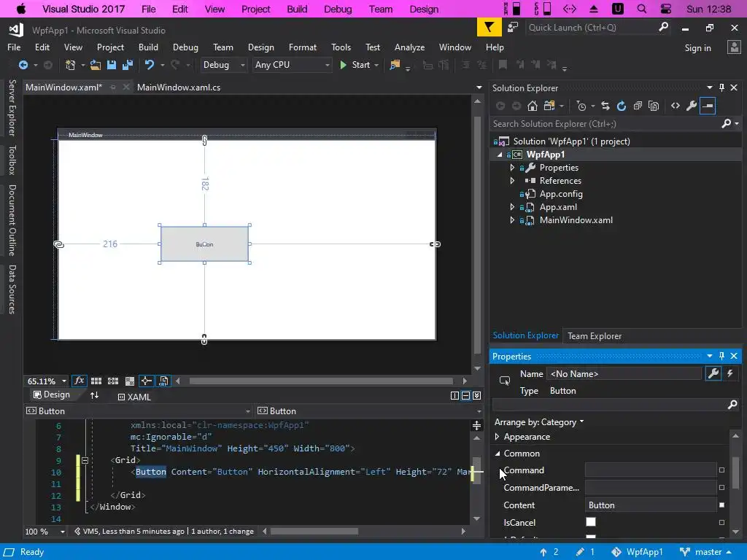Click the Solution Explorer Home icon
Viewport: 747px width, 560px height.
[532, 106]
